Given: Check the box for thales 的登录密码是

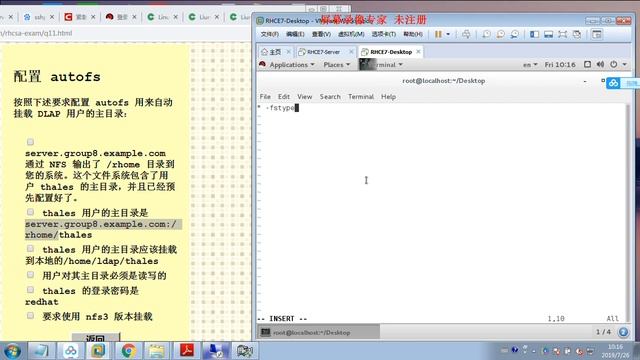Looking at the screenshot, I should click(30, 290).
